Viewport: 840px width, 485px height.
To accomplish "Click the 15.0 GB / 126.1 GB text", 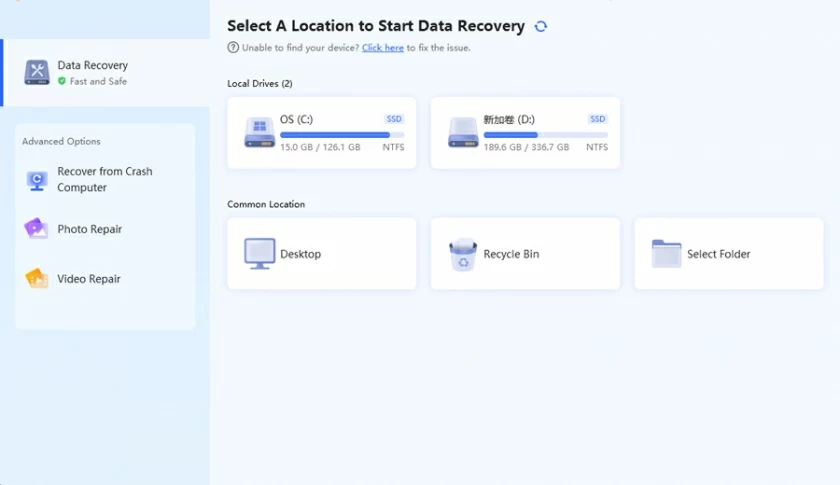I will click(x=320, y=147).
